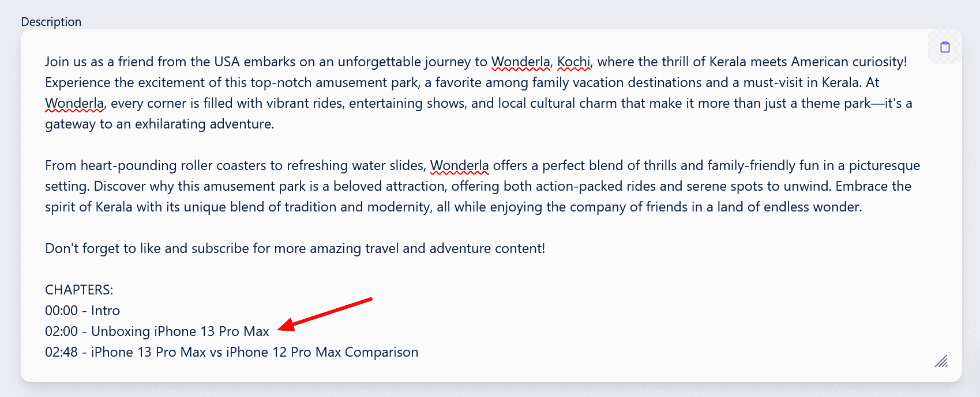Click the clipboard copy icon

945,47
